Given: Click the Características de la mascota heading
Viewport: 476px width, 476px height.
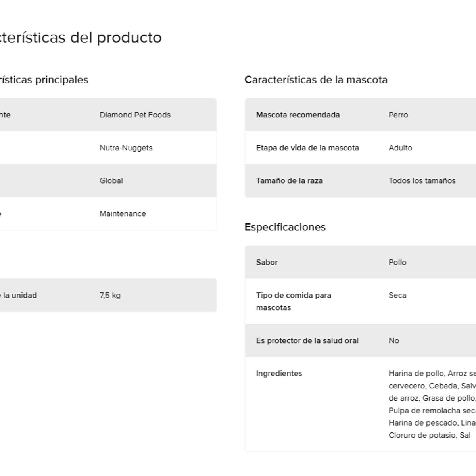Looking at the screenshot, I should click(316, 79).
